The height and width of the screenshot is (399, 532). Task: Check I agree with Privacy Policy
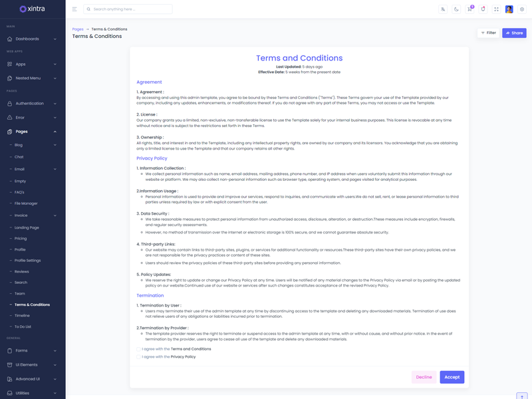139,357
